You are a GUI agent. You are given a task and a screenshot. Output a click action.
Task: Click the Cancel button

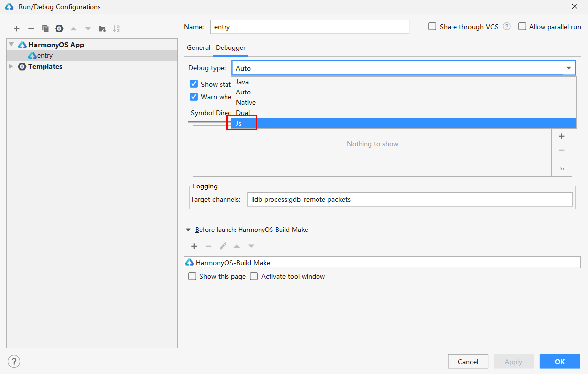coord(468,361)
